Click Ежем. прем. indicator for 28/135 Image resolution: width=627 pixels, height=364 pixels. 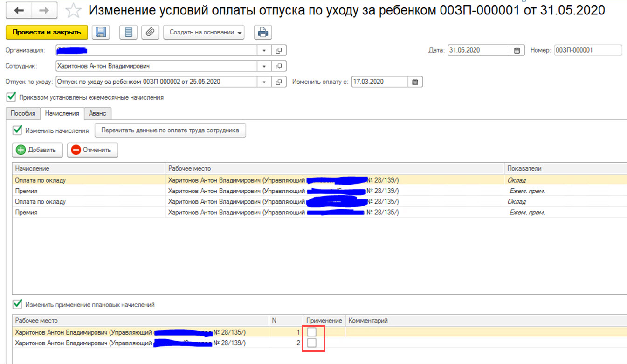(x=527, y=213)
